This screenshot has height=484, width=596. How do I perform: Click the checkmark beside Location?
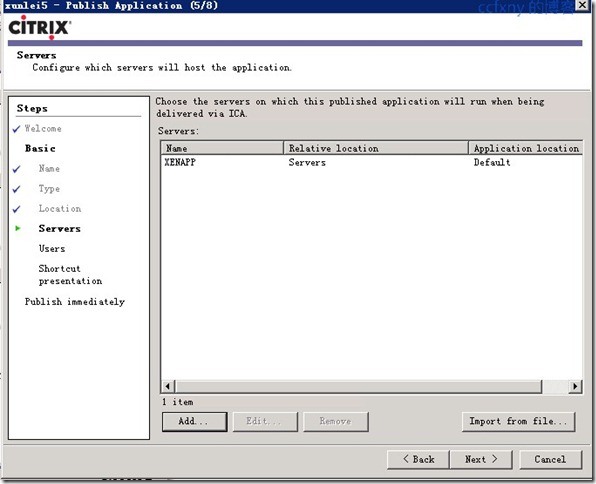(16, 209)
